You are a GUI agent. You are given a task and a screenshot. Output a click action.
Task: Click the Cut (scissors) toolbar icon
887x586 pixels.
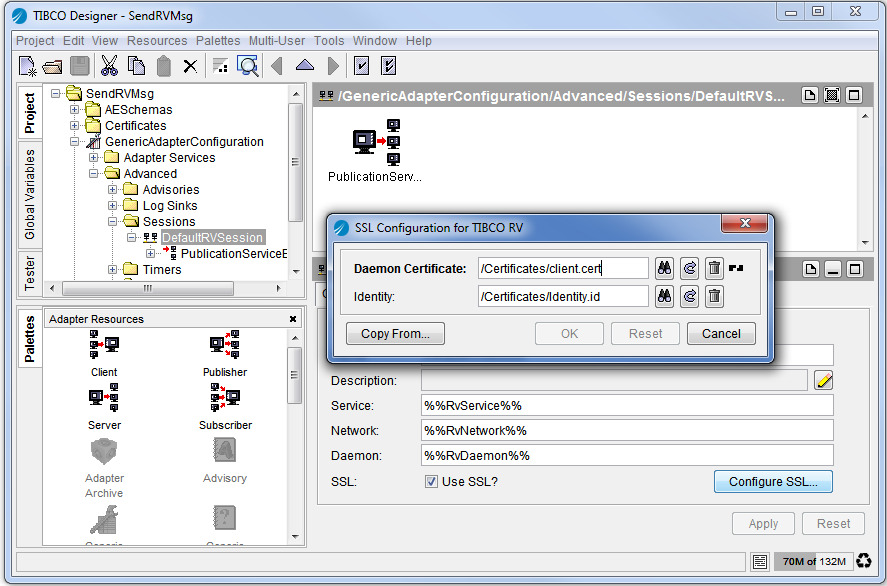coord(109,66)
